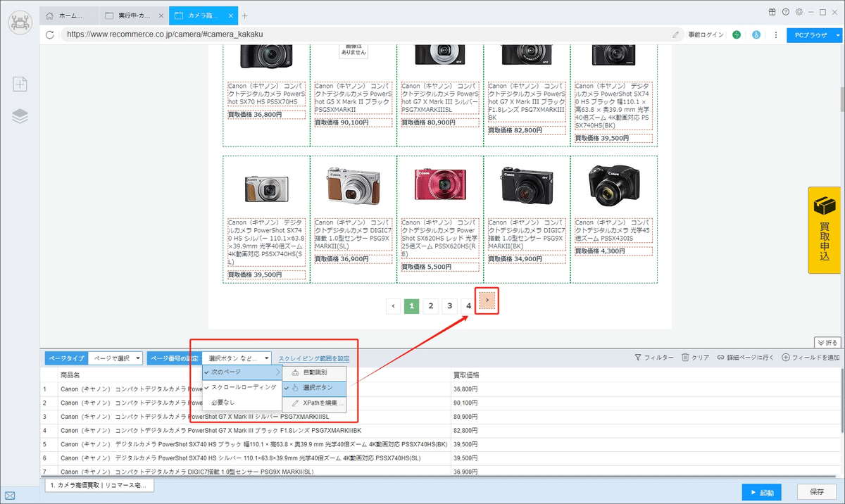Click the red PowerShot SX620HS camera image
This screenshot has width=845, height=504.
(439, 186)
